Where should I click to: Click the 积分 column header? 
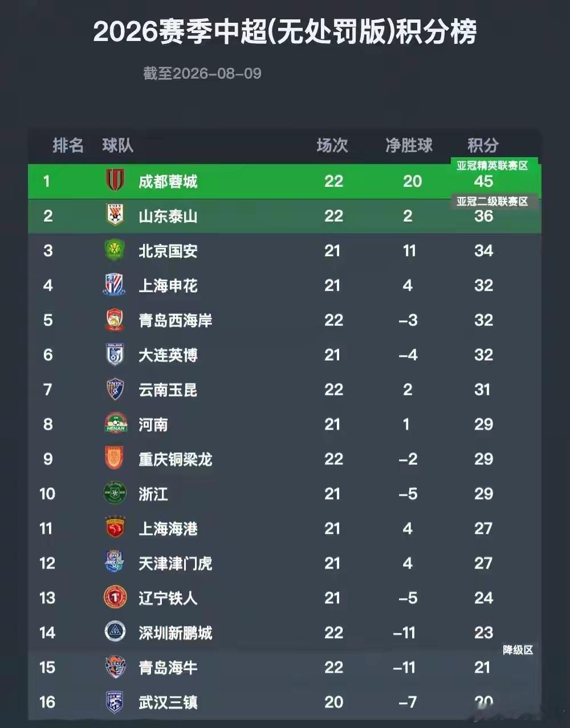coord(483,145)
